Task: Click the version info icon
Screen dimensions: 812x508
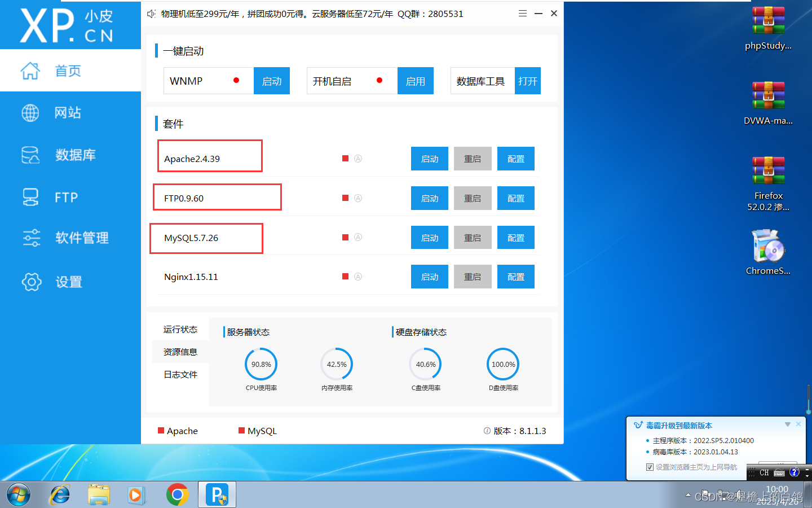Action: click(x=487, y=431)
